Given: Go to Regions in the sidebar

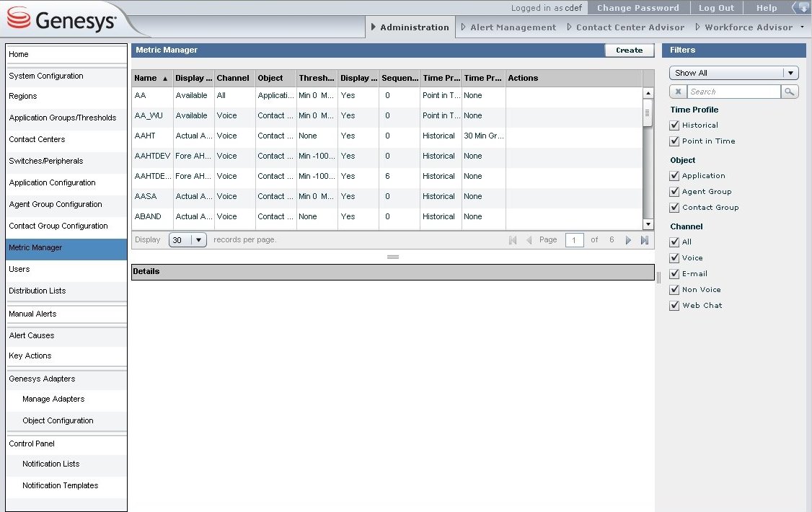Looking at the screenshot, I should coord(66,97).
